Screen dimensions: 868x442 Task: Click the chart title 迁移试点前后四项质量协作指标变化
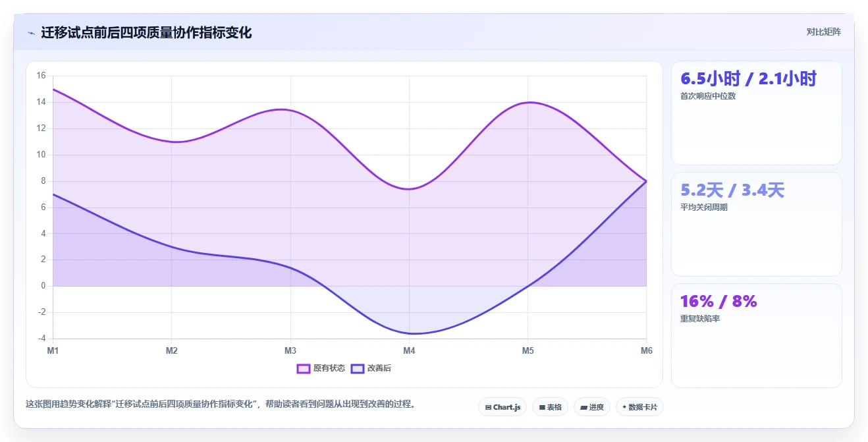click(146, 32)
